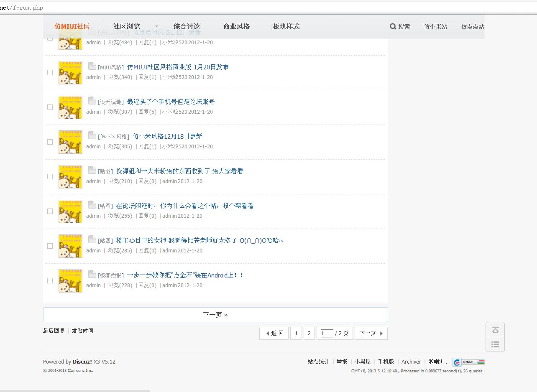Open the 综合讨论 nav item
The image size is (537, 392).
click(x=187, y=26)
